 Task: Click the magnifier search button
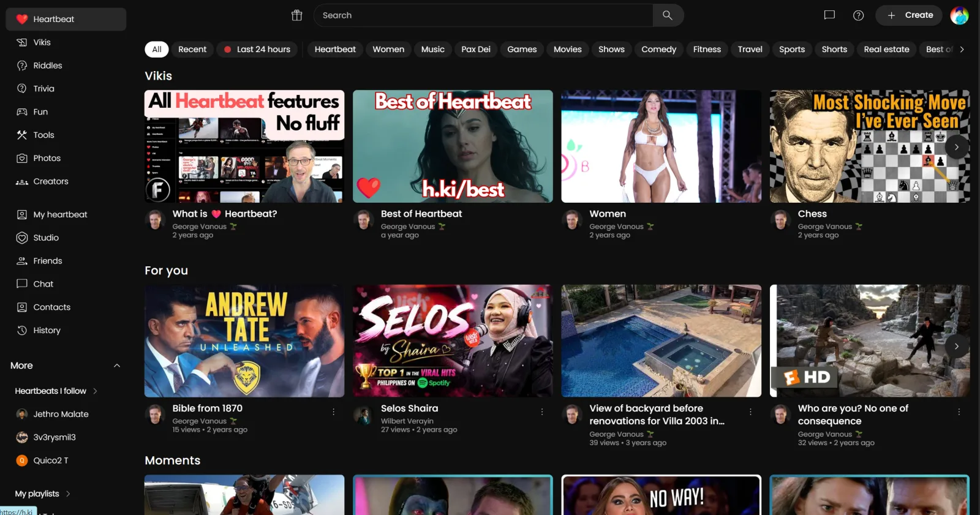point(668,15)
